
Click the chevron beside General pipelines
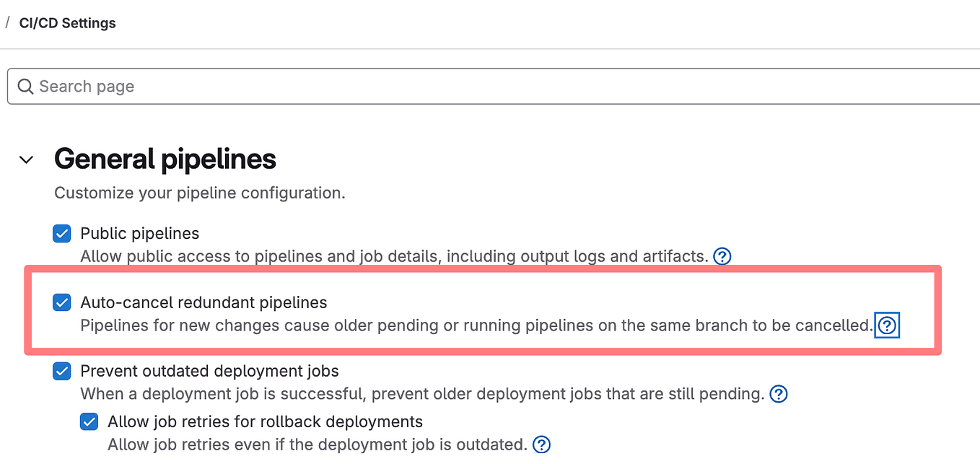click(x=26, y=159)
